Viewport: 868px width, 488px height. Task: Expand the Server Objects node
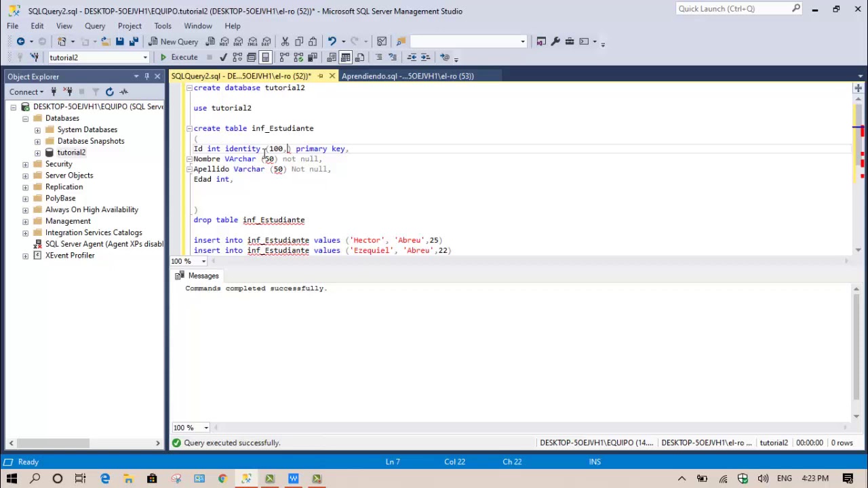[x=25, y=176]
